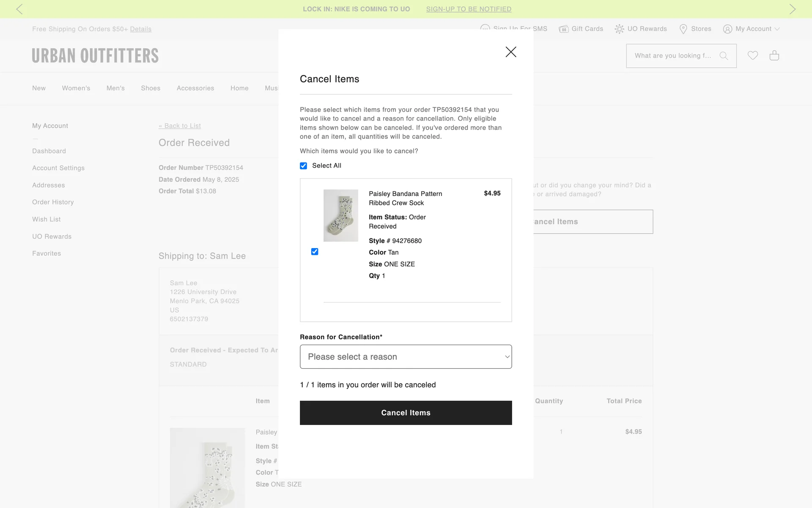
Task: Click the search magnifier icon
Action: pyautogui.click(x=724, y=56)
